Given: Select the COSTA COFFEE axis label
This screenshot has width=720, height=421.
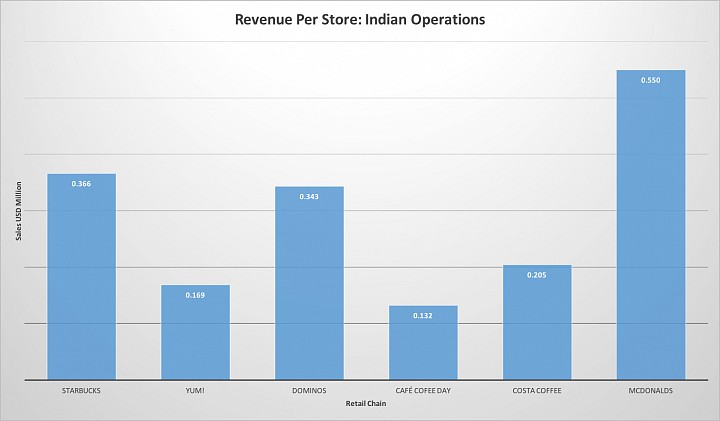Looking at the screenshot, I should [537, 391].
